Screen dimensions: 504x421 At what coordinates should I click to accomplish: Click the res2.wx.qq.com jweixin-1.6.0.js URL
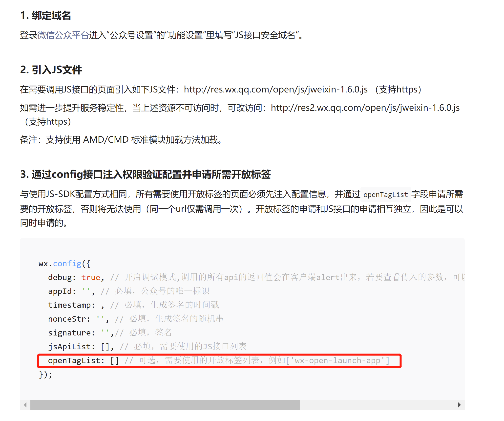[x=365, y=108]
